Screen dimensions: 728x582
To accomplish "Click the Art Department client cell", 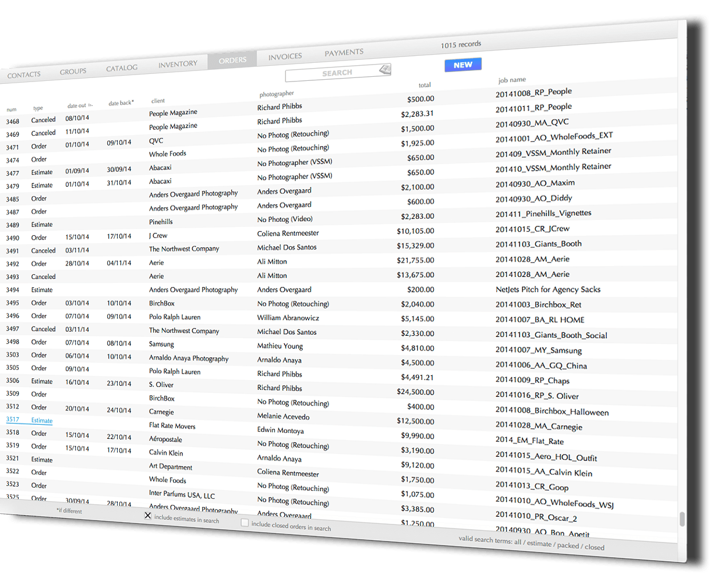I will point(171,466).
